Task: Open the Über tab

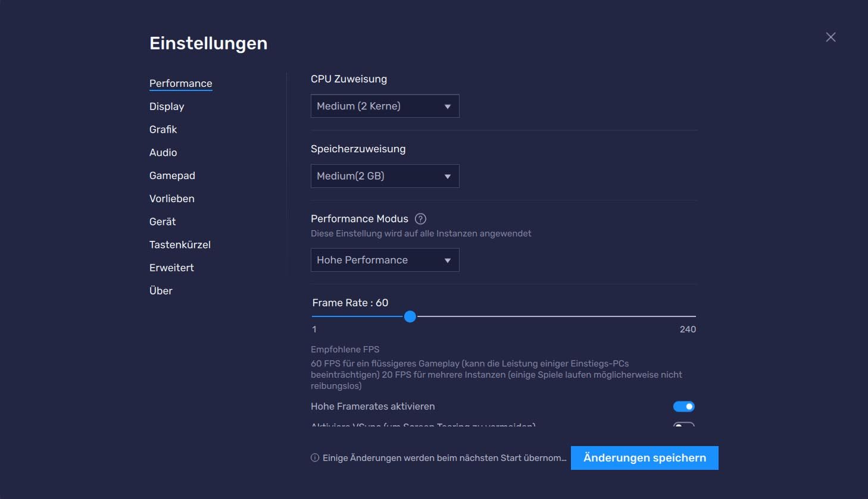Action: (161, 291)
